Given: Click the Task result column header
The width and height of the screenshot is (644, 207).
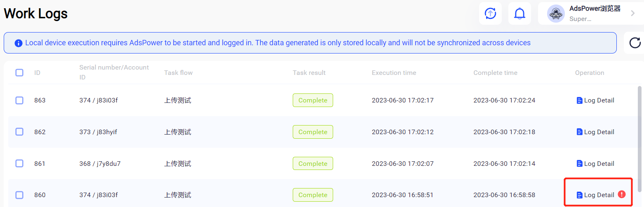Looking at the screenshot, I should [x=309, y=73].
